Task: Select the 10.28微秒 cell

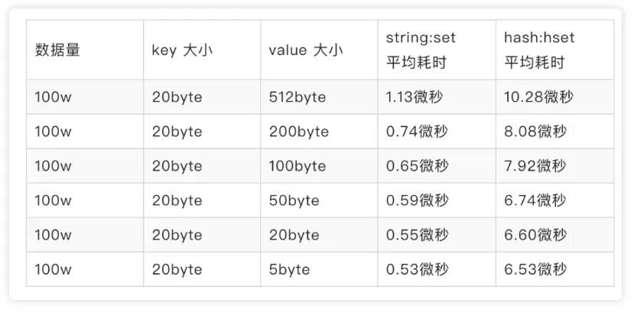Action: (x=555, y=97)
